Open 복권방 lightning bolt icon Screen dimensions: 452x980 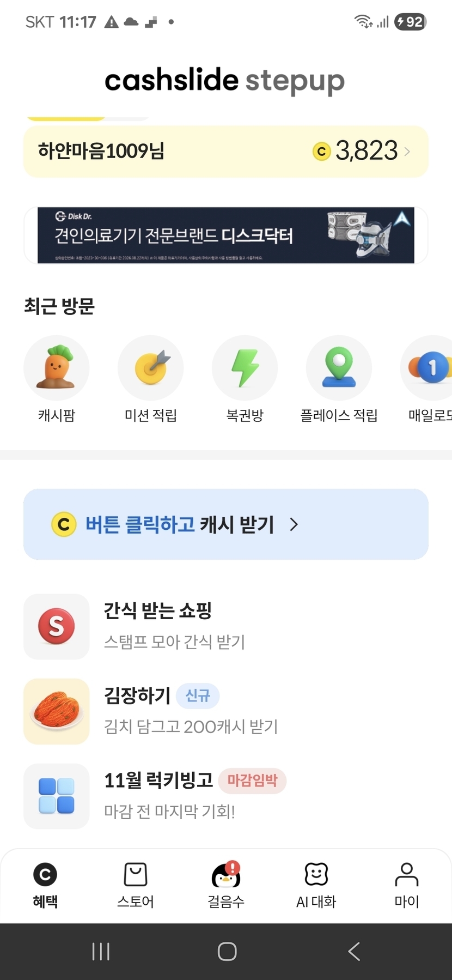245,368
